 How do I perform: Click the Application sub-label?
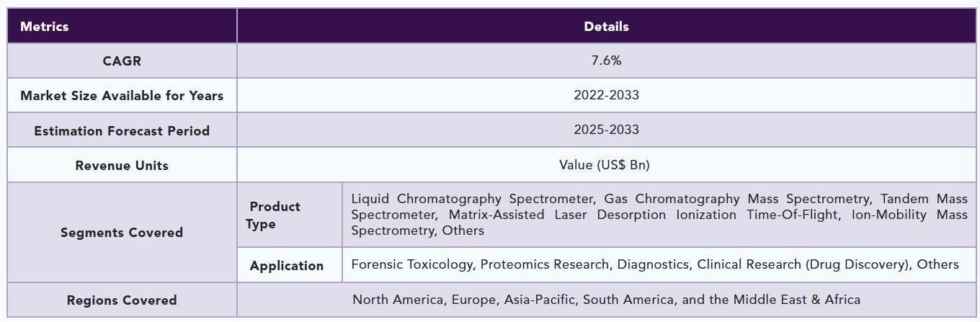tap(287, 266)
